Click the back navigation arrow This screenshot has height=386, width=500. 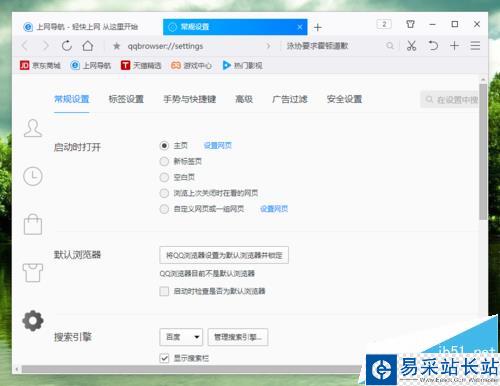pyautogui.click(x=25, y=46)
